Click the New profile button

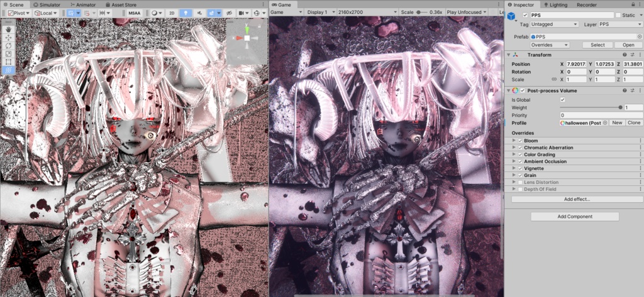pos(617,123)
